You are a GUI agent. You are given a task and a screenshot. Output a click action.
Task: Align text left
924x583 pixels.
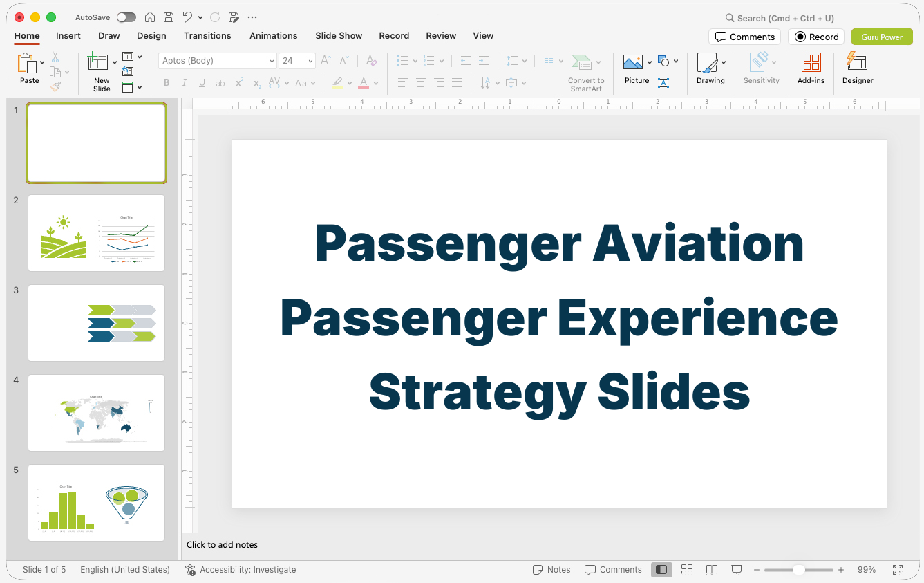403,83
